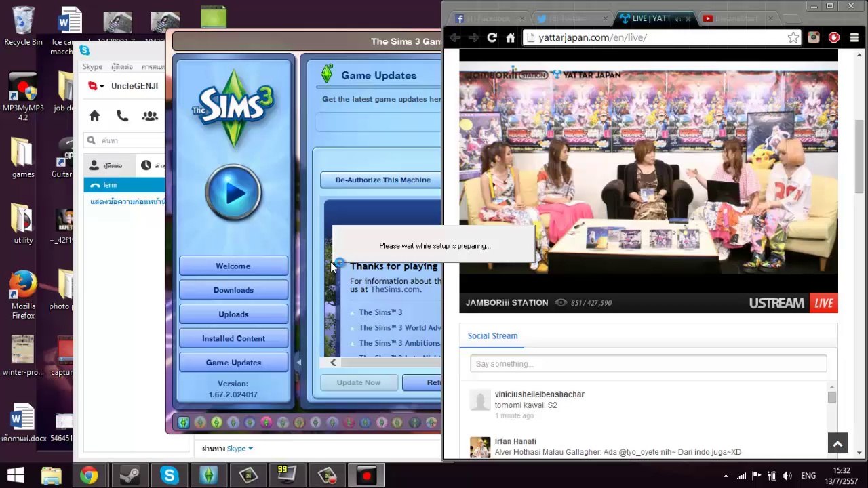Open Skype from the taskbar

[x=169, y=476]
